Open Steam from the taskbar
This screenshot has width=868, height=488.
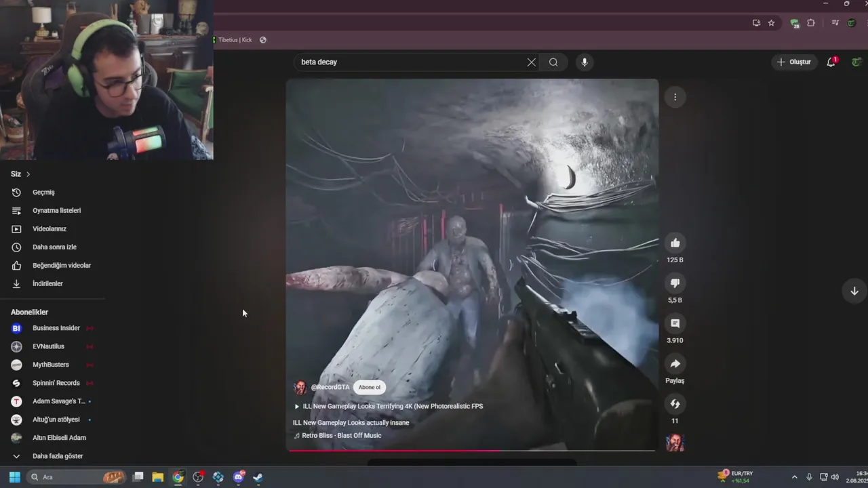coord(258,477)
